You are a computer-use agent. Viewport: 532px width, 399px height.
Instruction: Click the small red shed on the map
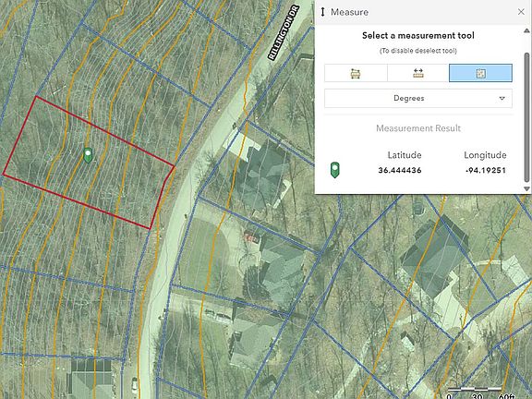(x=251, y=236)
